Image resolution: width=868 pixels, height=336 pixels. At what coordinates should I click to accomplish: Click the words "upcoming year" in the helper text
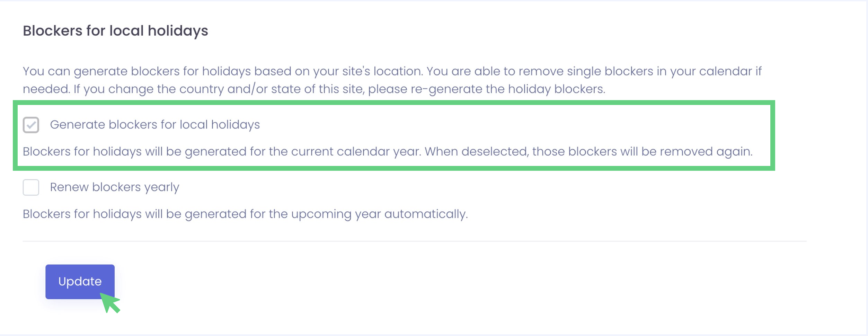[336, 214]
